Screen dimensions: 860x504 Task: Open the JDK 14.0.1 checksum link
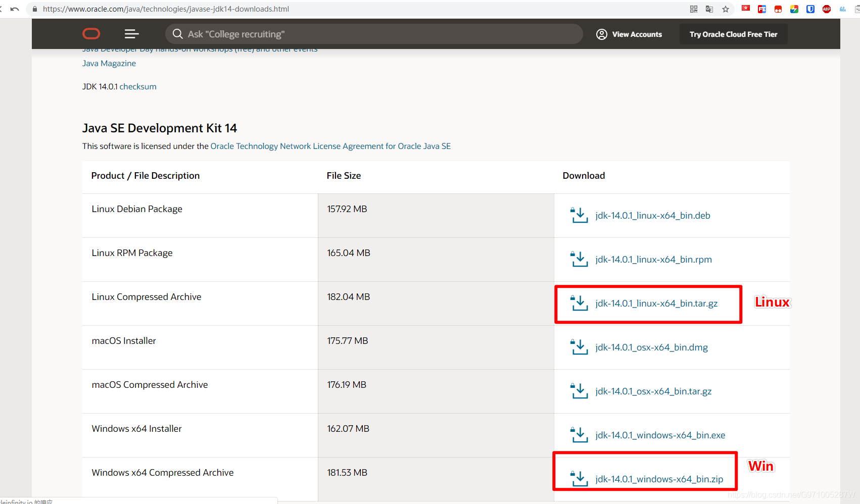pos(137,86)
